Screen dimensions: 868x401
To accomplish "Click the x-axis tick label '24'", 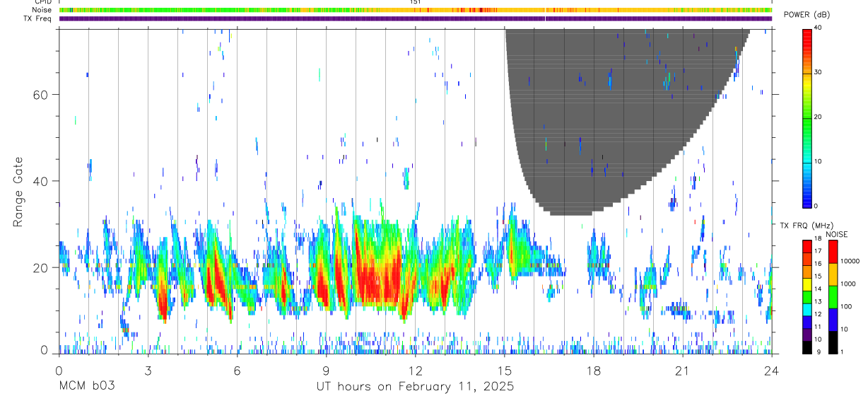I will (772, 370).
